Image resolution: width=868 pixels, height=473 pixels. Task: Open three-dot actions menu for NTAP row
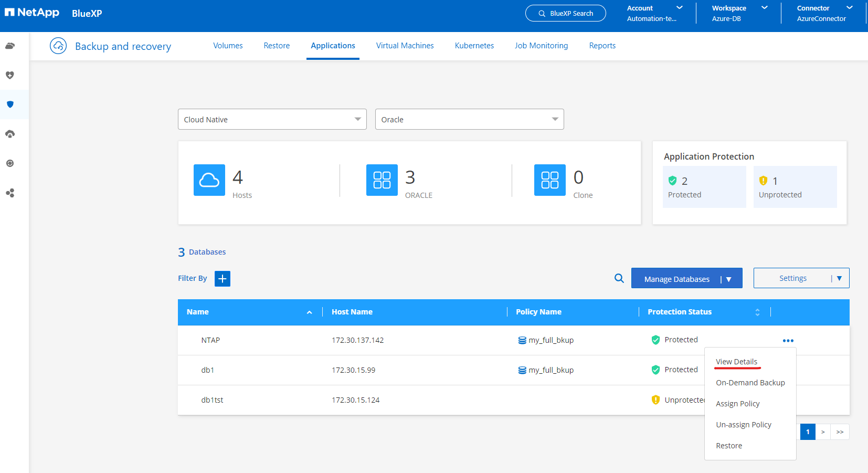[x=788, y=341]
